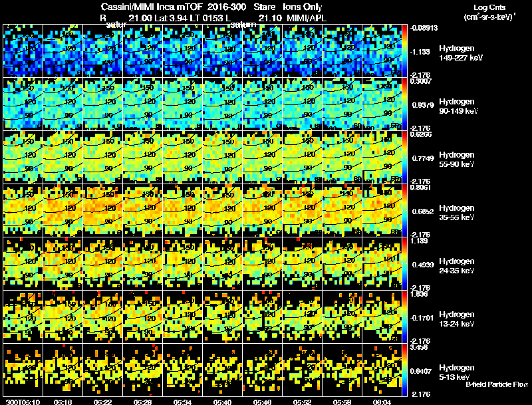Click the 0.6852 colorbar value
Viewport: 532px width, 405px height.
pos(423,211)
